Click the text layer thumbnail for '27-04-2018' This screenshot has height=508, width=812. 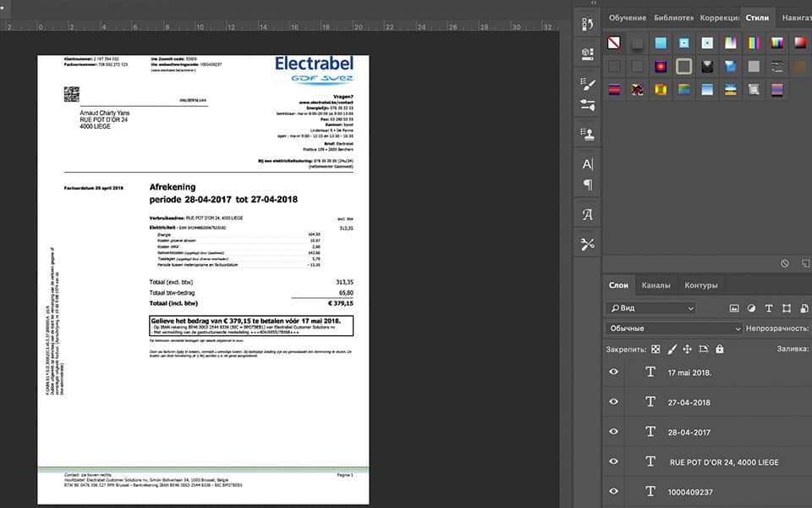(650, 401)
